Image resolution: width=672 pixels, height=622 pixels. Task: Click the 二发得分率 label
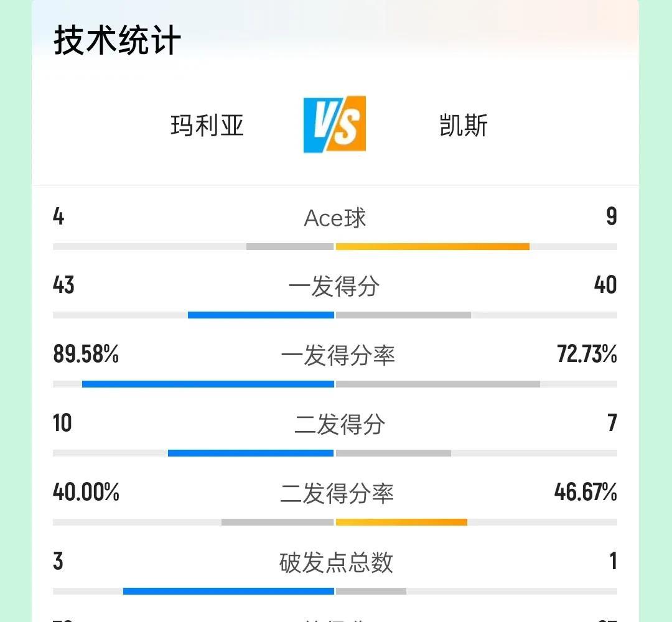(x=337, y=493)
